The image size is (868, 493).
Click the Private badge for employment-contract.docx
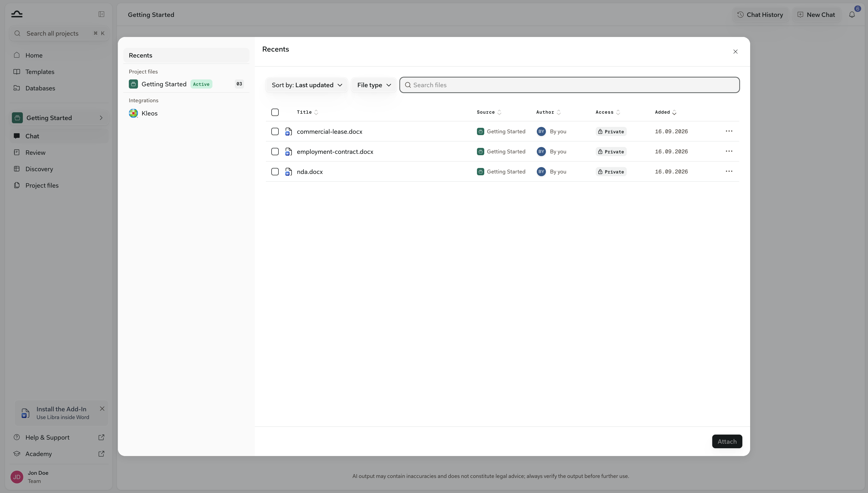(611, 151)
